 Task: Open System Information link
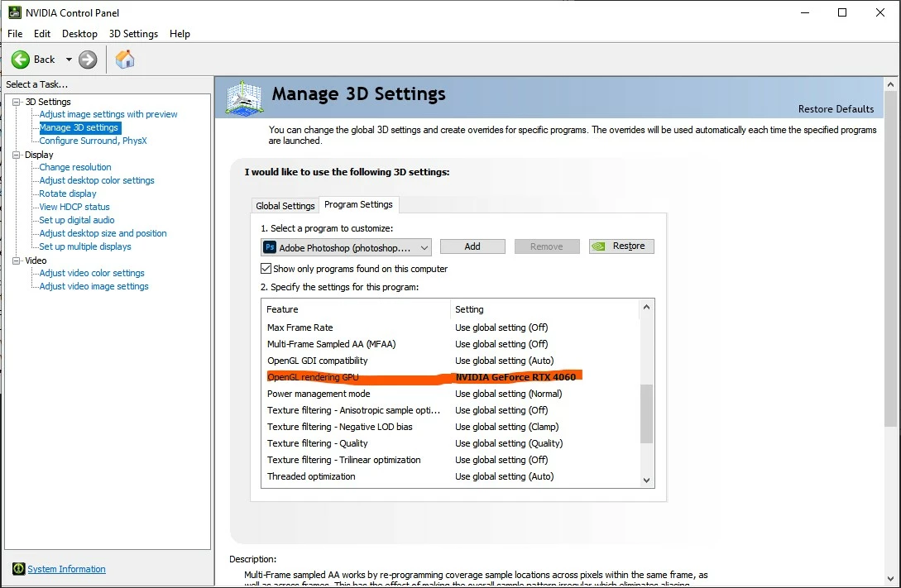pyautogui.click(x=67, y=568)
